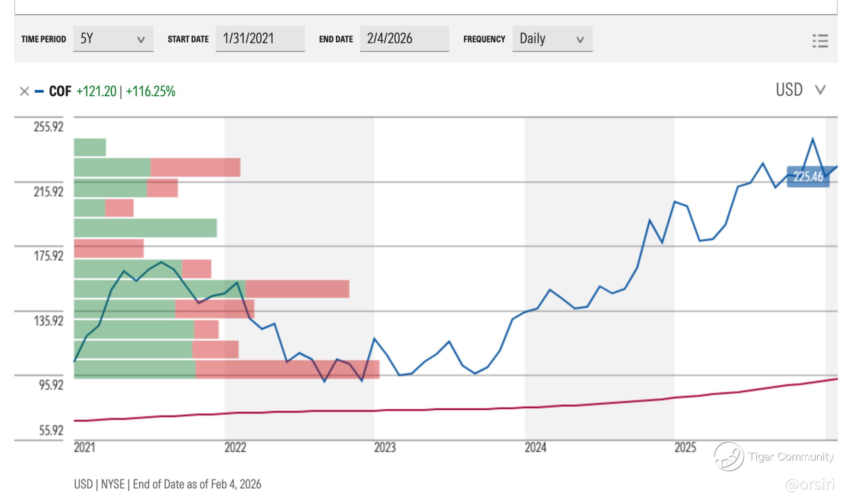Click the Start Date field 1/31/2021
852x504 pixels.
pos(260,39)
